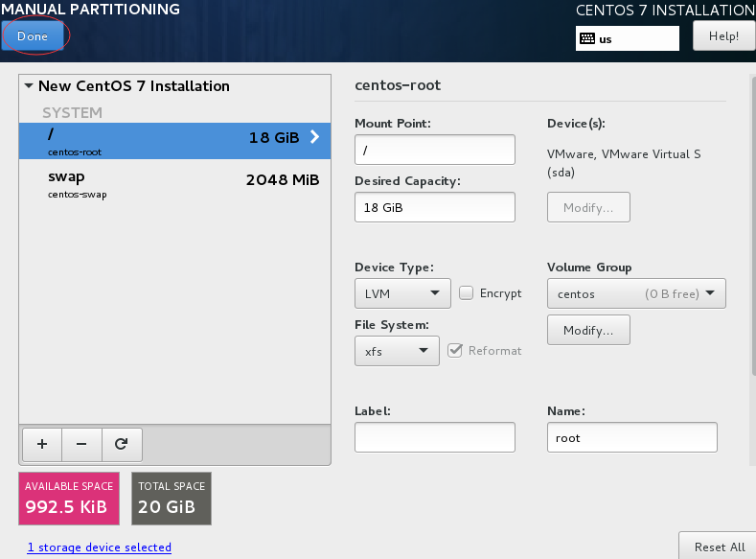
Task: Toggle the Encrypt checkbox
Action: 466,293
